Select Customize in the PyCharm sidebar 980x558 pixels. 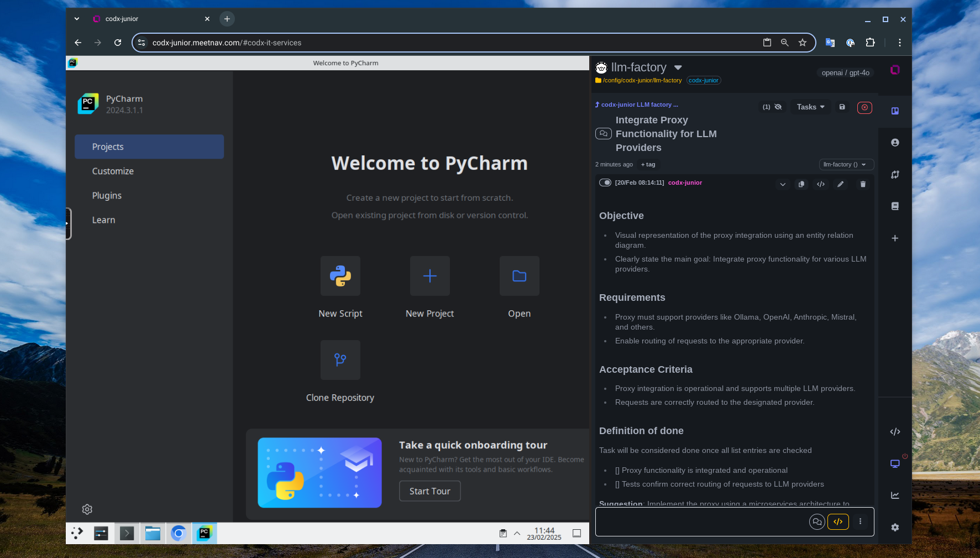click(149, 171)
